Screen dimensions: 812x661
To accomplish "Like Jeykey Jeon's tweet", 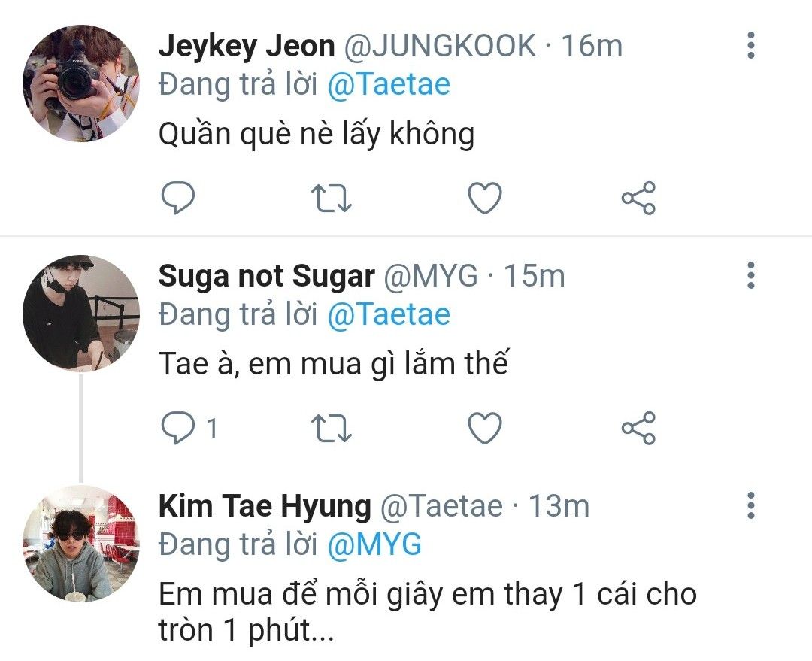I will point(485,199).
